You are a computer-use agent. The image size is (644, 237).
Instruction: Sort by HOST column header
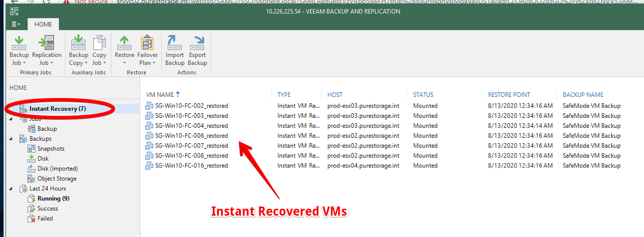(x=335, y=95)
